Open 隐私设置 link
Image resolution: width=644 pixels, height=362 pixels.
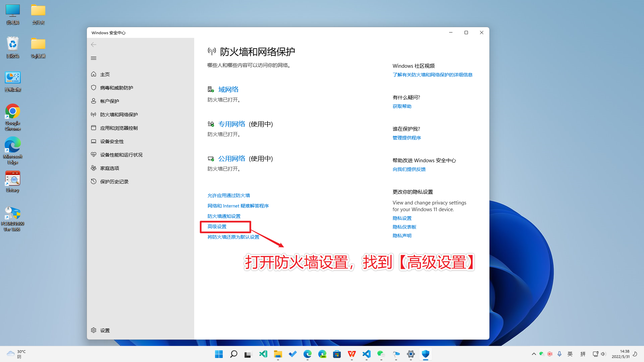pyautogui.click(x=402, y=218)
